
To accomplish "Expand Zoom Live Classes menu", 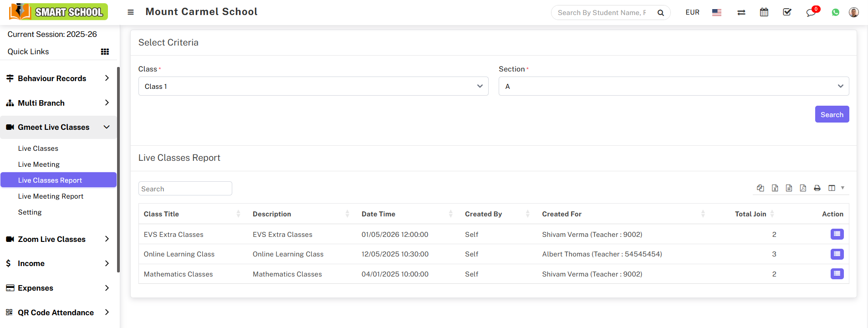I will tap(58, 239).
